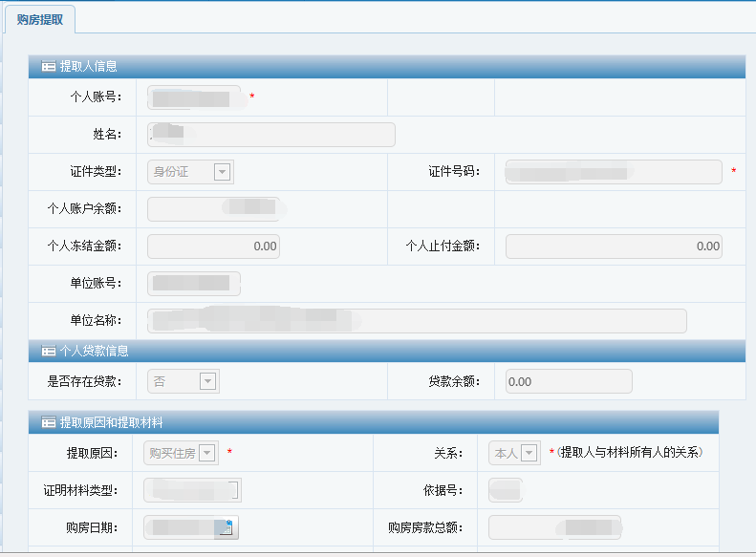
Task: Switch to the 购房提取 tab
Action: (40, 20)
